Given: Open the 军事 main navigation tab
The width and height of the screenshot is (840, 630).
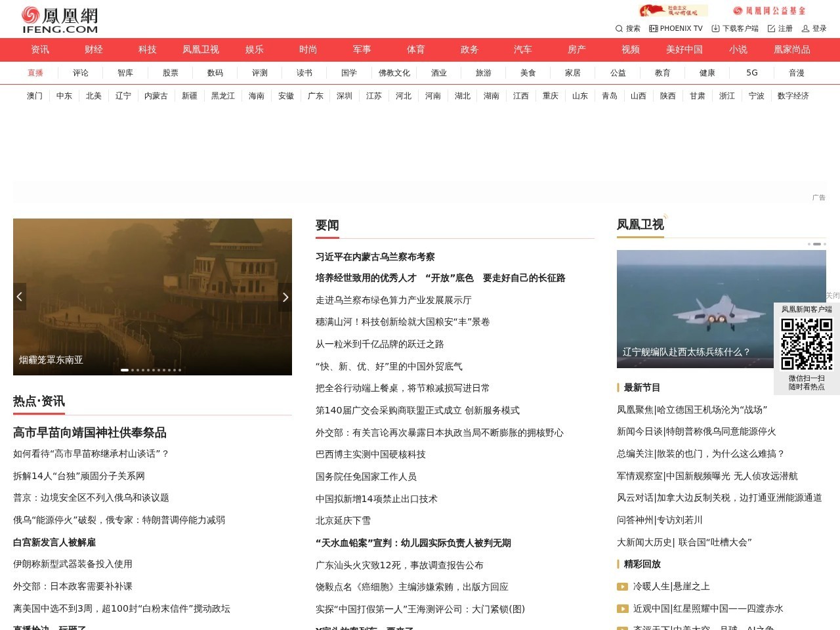Looking at the screenshot, I should 362,49.
